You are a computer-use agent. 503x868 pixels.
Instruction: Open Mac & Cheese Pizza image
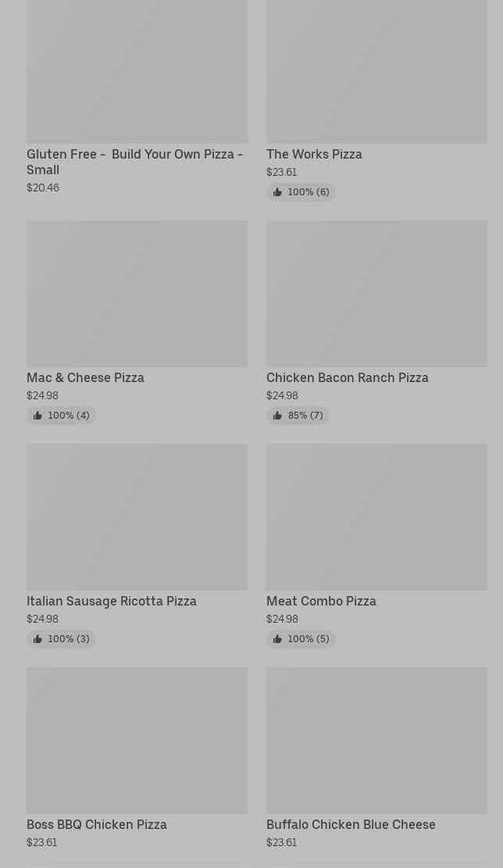pos(137,294)
